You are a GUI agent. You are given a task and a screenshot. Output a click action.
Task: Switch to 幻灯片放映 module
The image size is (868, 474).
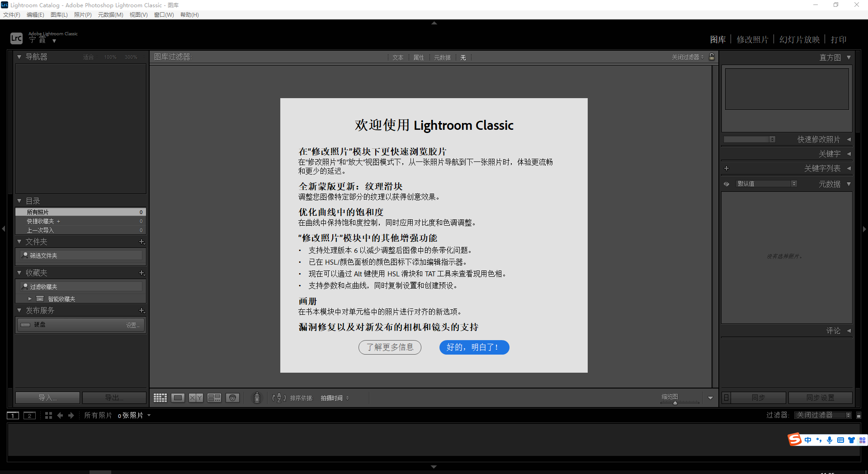click(x=800, y=40)
